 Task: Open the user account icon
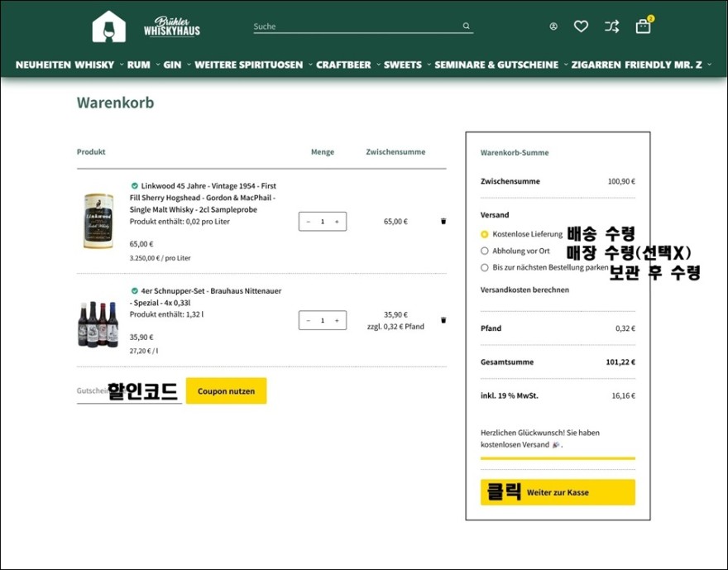(x=553, y=26)
